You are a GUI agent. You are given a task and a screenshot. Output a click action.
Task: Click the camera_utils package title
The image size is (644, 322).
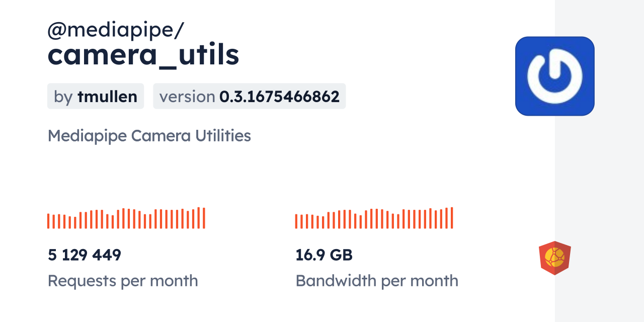tap(143, 55)
